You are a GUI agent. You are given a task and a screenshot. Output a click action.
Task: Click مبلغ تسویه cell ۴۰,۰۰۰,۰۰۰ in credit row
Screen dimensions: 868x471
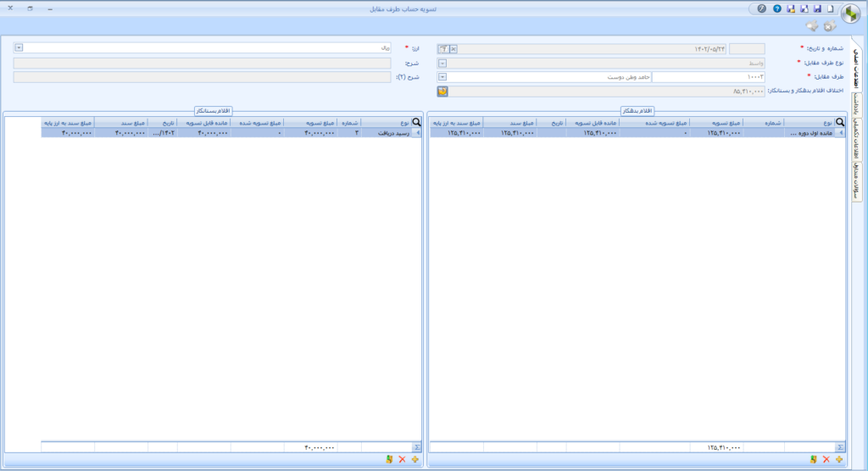(x=311, y=133)
